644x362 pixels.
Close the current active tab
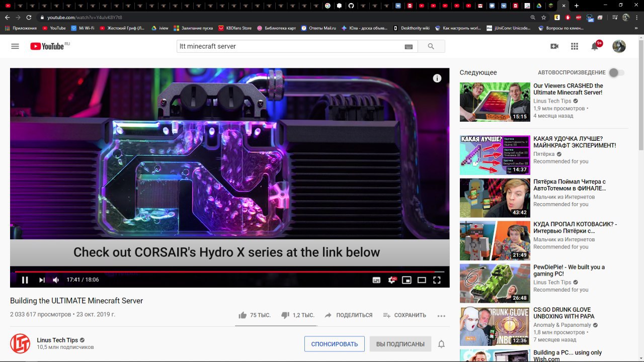point(563,6)
